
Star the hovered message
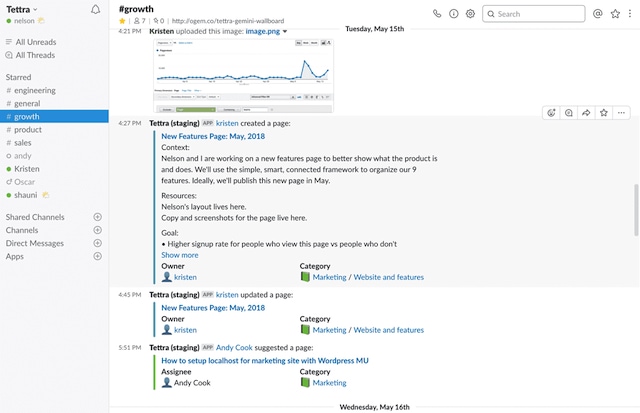[603, 113]
